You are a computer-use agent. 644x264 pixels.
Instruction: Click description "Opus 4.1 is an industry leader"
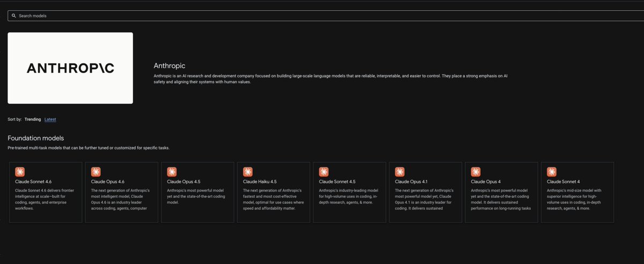425,199
